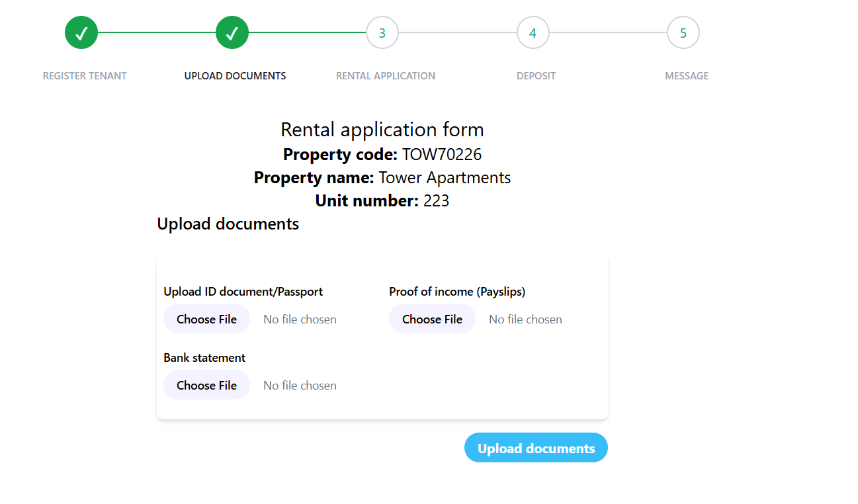The width and height of the screenshot is (858, 504).
Task: Click 'No file chosen' beside Proof of income
Action: tap(525, 319)
